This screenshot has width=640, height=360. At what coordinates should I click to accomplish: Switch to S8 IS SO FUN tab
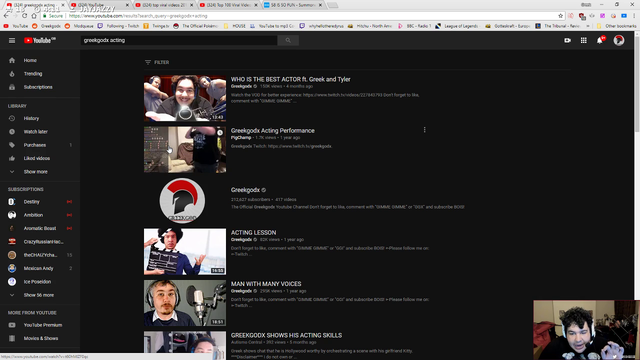click(x=293, y=5)
